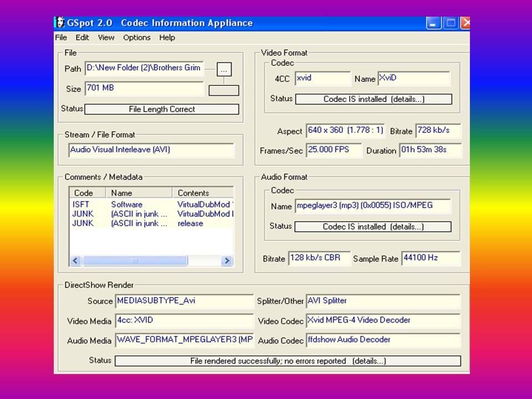Click the Video Codec field Xvid MPEG-4 Video Decoder
This screenshot has width=532, height=399.
click(383, 321)
